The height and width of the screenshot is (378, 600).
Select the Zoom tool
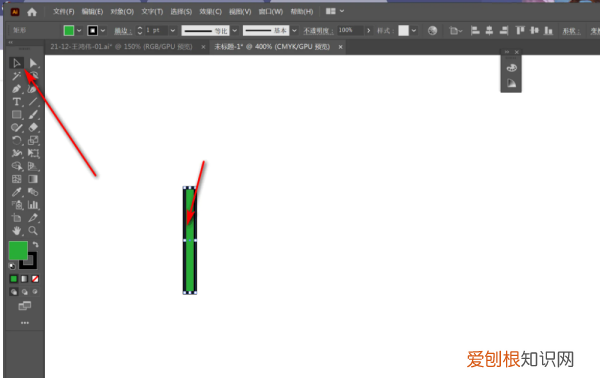pos(33,231)
